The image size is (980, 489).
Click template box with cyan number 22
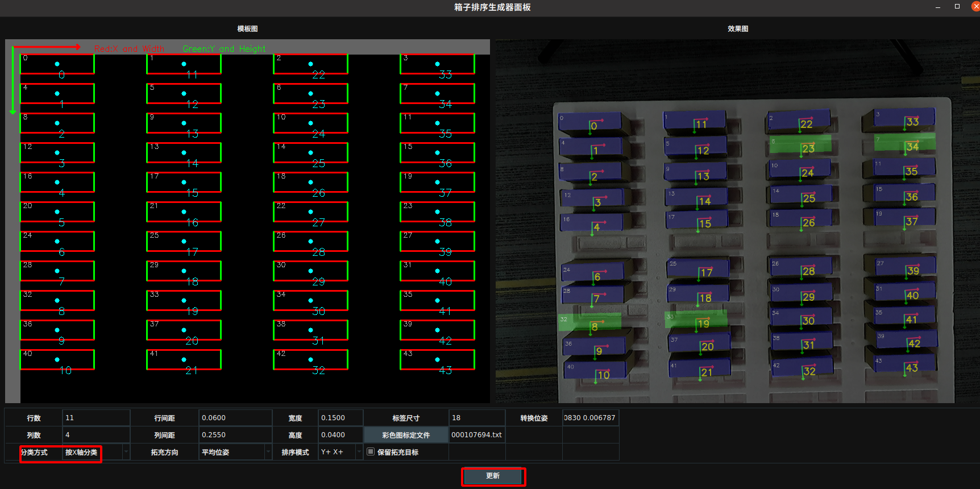tap(311, 64)
